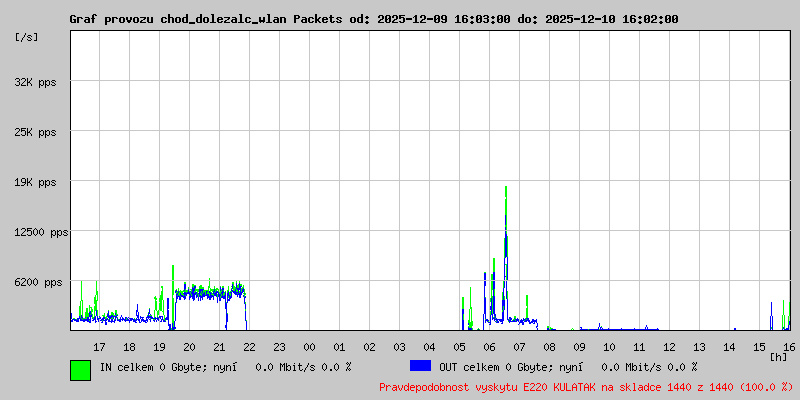
Task: Click the green IN legend color swatch
Action: pyautogui.click(x=81, y=370)
